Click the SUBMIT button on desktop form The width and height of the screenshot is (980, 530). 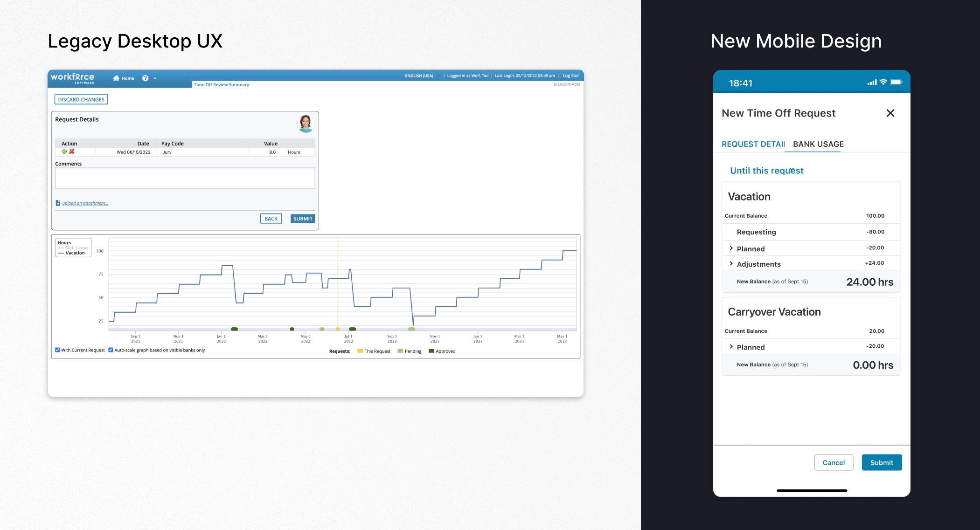coord(302,219)
